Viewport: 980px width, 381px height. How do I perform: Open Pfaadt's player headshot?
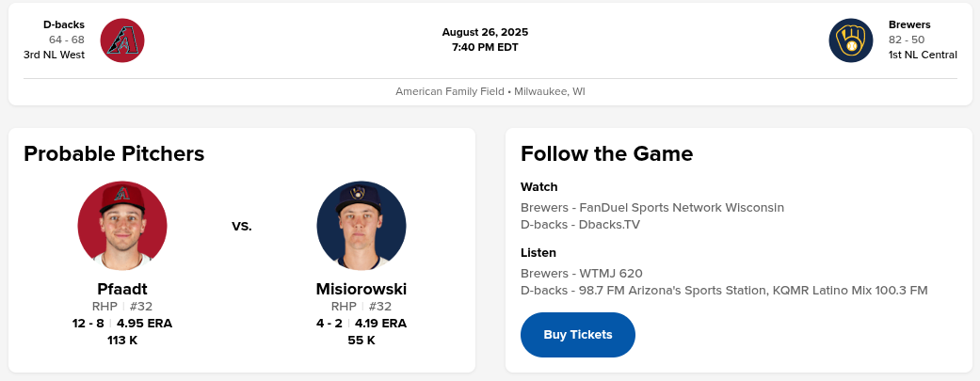(x=122, y=226)
